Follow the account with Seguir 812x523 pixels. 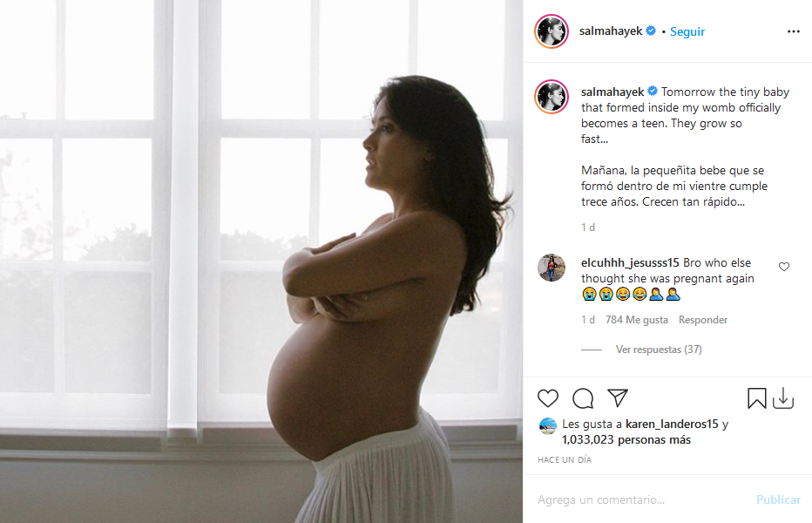coord(687,31)
